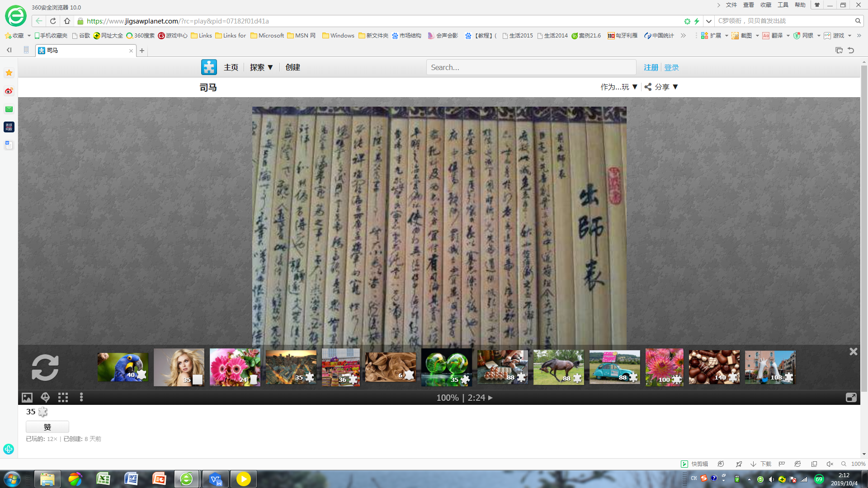Open the blue parrot 40-piece puzzle thumbnail
This screenshot has width=868, height=488.
click(x=123, y=367)
